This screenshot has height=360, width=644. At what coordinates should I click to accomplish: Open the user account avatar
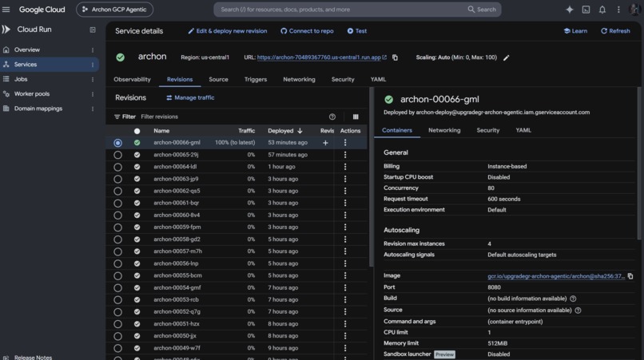[634, 10]
